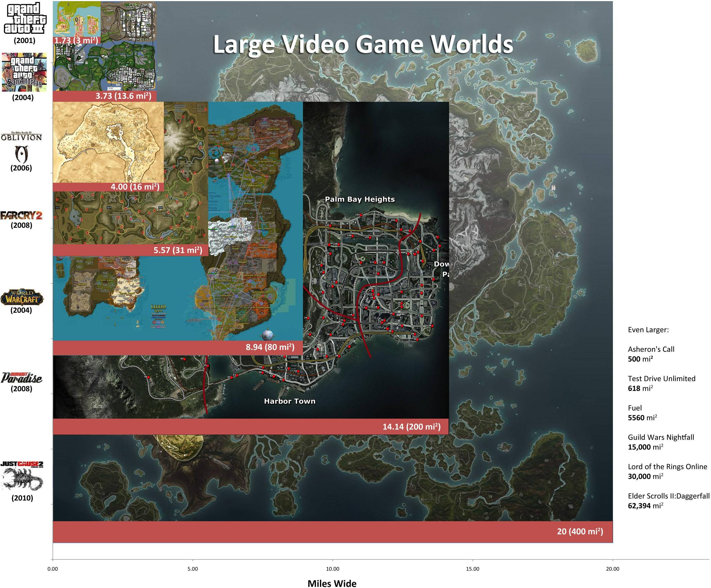Click the "62,394 mi²" value
The height and width of the screenshot is (588, 711).
[645, 506]
